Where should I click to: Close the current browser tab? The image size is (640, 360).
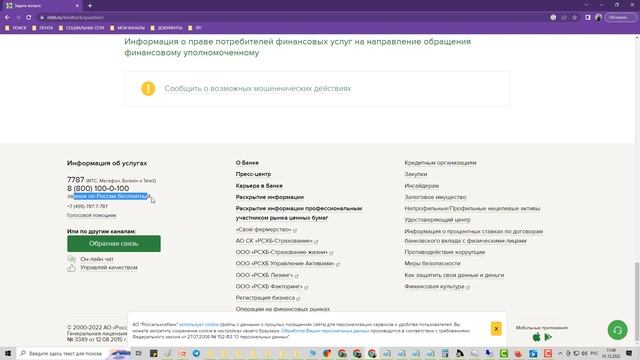point(78,6)
